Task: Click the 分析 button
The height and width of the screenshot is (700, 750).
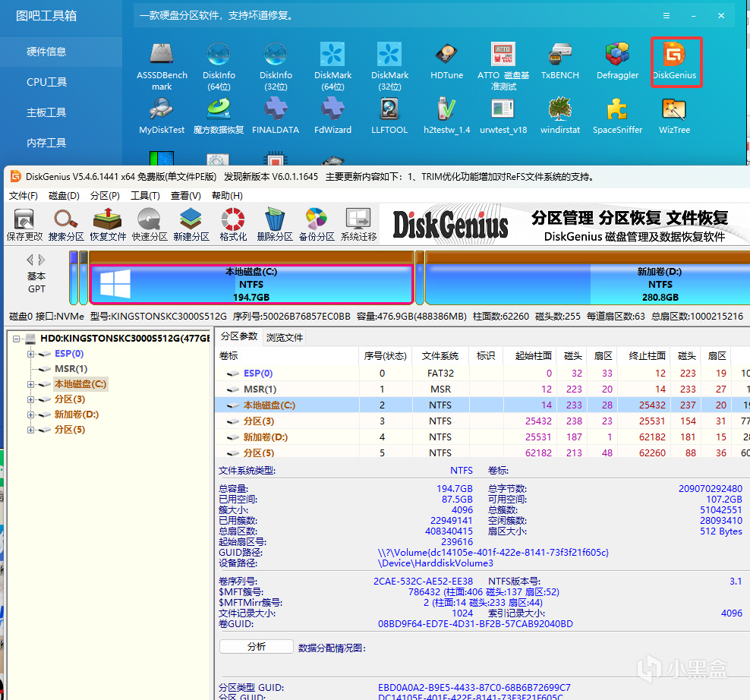Action: tap(257, 646)
